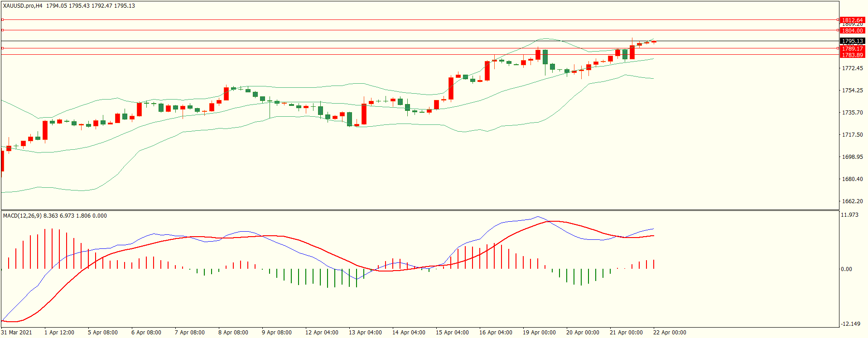Select the 1783.89 red price tag

coord(852,55)
